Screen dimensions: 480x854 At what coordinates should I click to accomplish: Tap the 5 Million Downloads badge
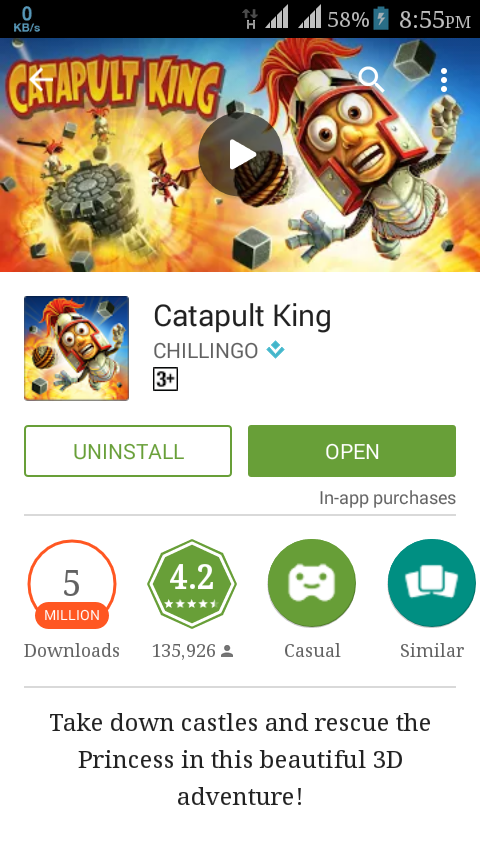click(72, 584)
